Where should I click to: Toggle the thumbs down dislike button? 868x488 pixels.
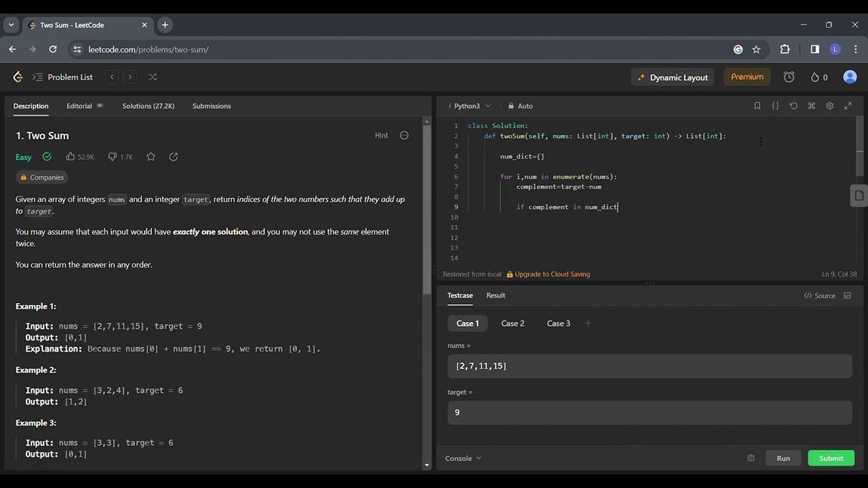pos(113,157)
